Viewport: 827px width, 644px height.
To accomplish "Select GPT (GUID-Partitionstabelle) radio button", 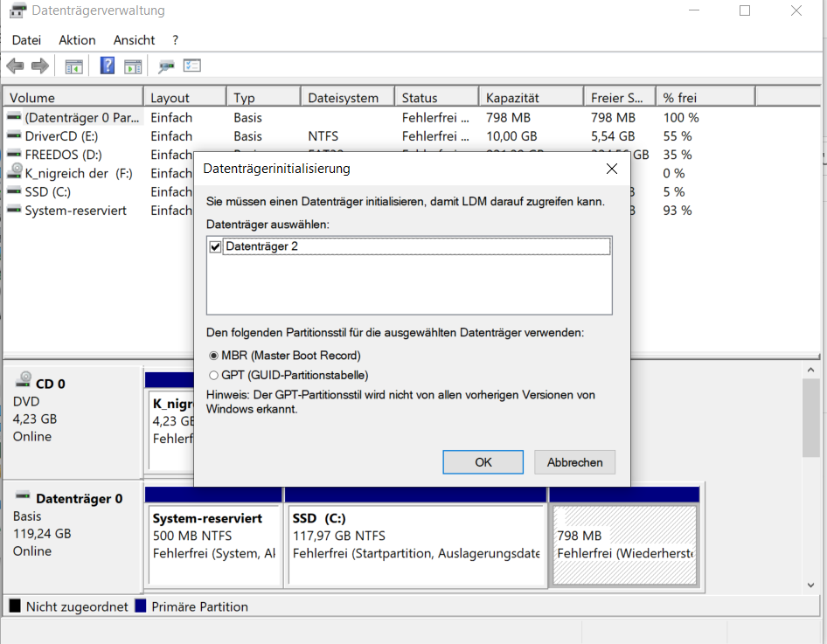I will point(213,375).
